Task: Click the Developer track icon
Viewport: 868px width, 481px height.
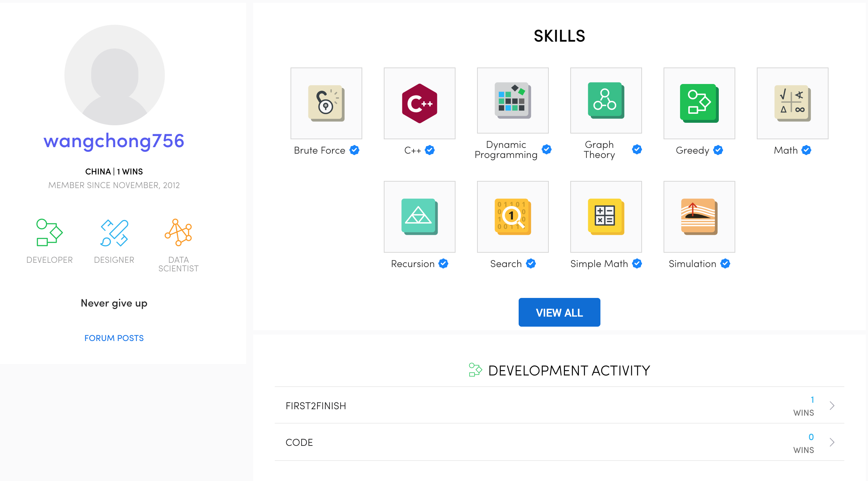Action: point(49,233)
